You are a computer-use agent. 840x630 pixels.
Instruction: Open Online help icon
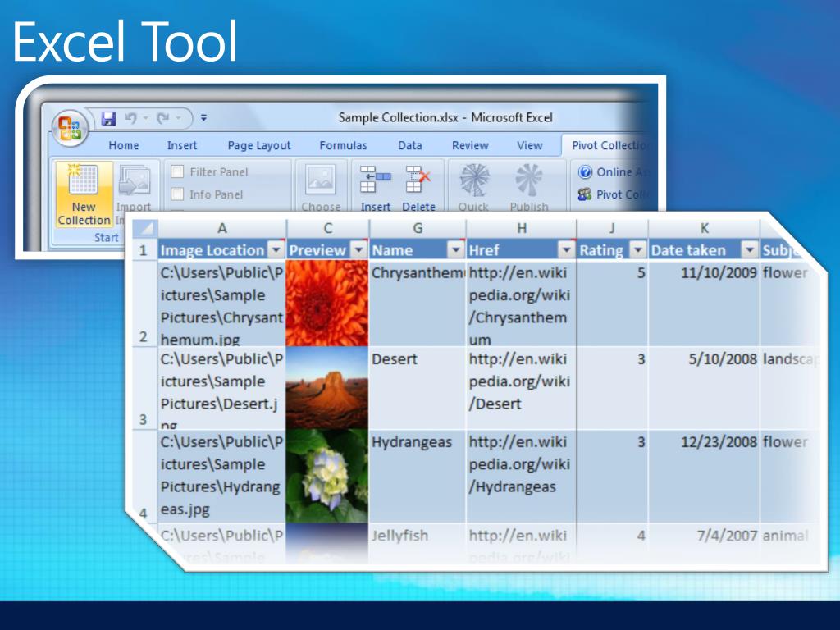(585, 172)
